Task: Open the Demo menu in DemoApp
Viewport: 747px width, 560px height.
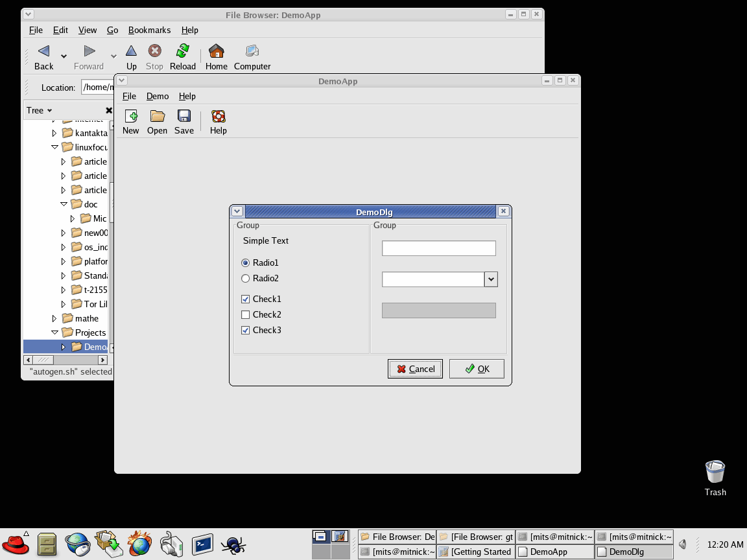Action: [x=158, y=96]
